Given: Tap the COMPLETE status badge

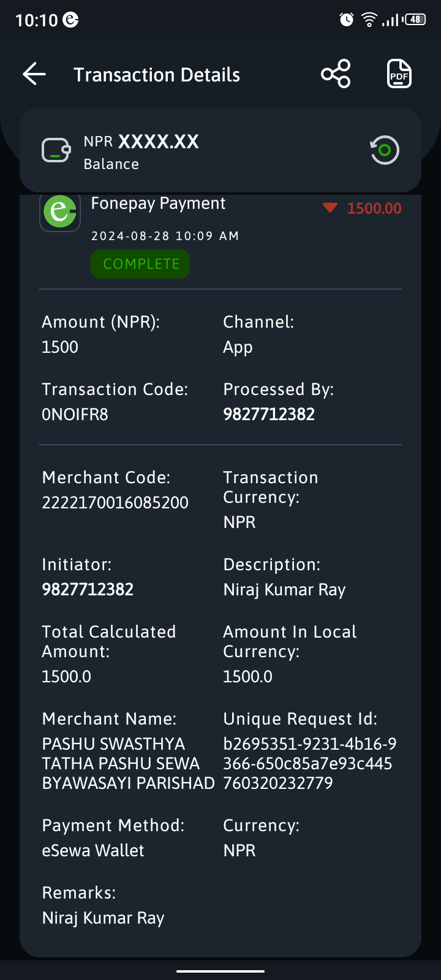Looking at the screenshot, I should click(x=140, y=264).
